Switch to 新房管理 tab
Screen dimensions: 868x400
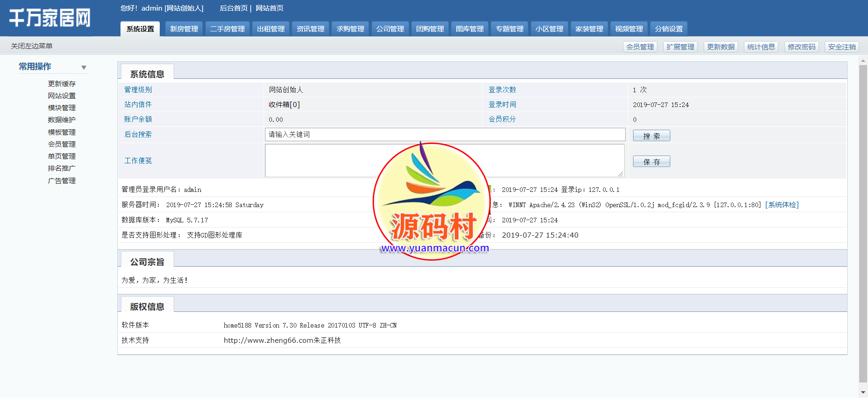(x=184, y=29)
